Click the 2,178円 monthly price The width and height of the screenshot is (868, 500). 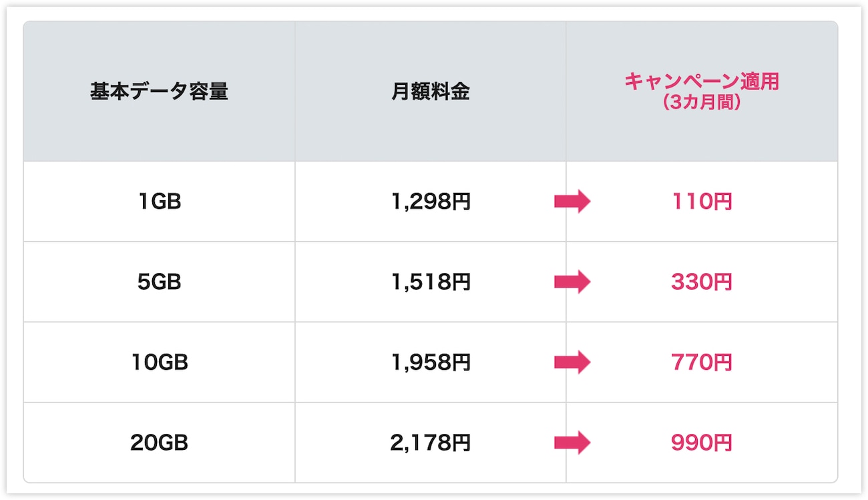[x=431, y=443]
